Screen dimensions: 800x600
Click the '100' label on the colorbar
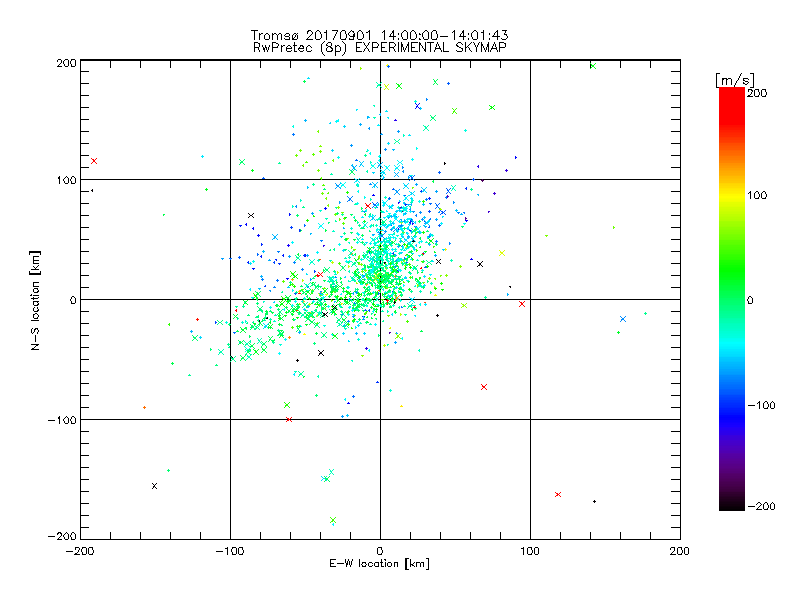coord(757,195)
